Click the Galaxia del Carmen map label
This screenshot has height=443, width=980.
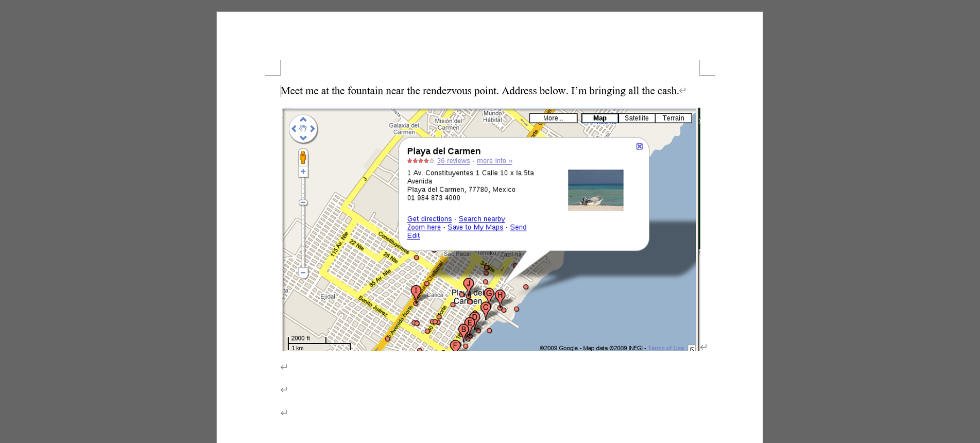point(404,129)
